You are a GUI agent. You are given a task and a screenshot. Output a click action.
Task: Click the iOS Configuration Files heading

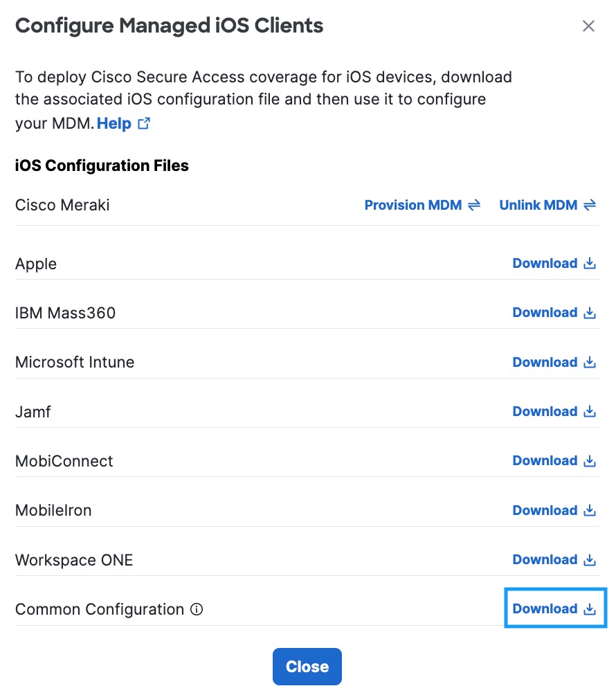click(x=102, y=165)
